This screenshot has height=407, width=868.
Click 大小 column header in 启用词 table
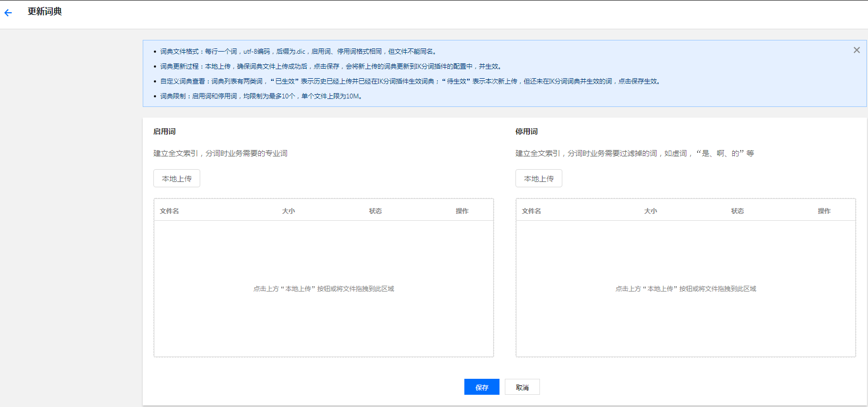(x=289, y=211)
